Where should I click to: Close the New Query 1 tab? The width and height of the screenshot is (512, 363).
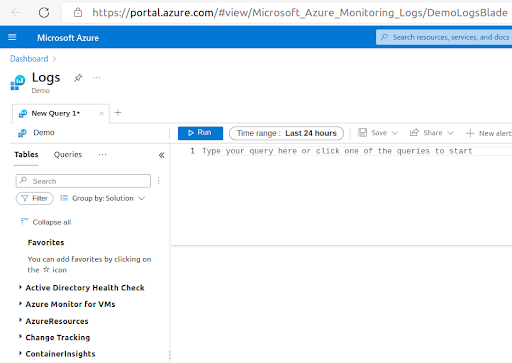[102, 114]
